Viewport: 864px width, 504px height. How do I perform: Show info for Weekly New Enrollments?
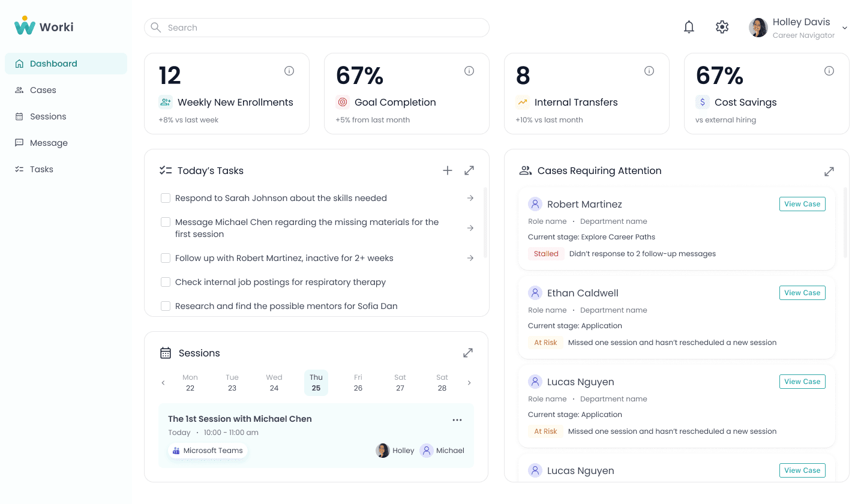(289, 71)
